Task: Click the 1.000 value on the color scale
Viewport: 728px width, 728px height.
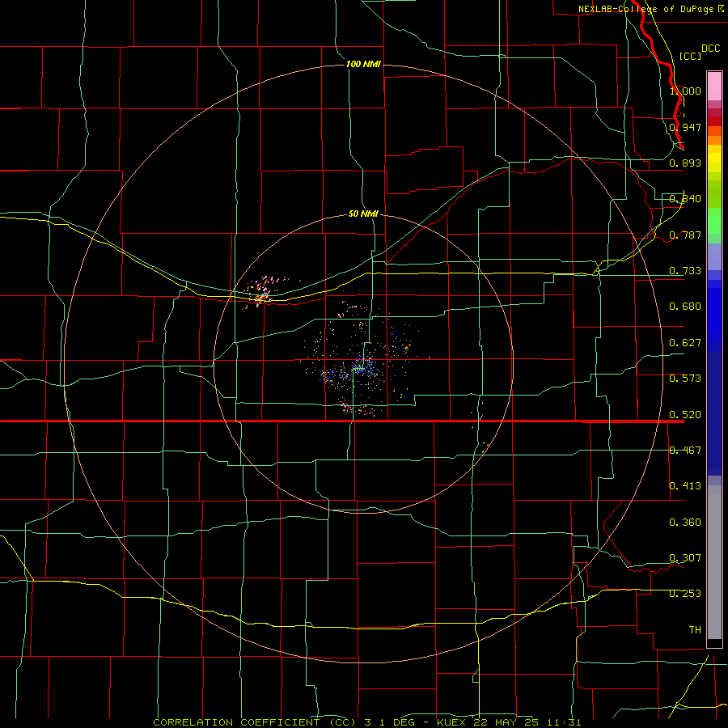Action: [685, 91]
